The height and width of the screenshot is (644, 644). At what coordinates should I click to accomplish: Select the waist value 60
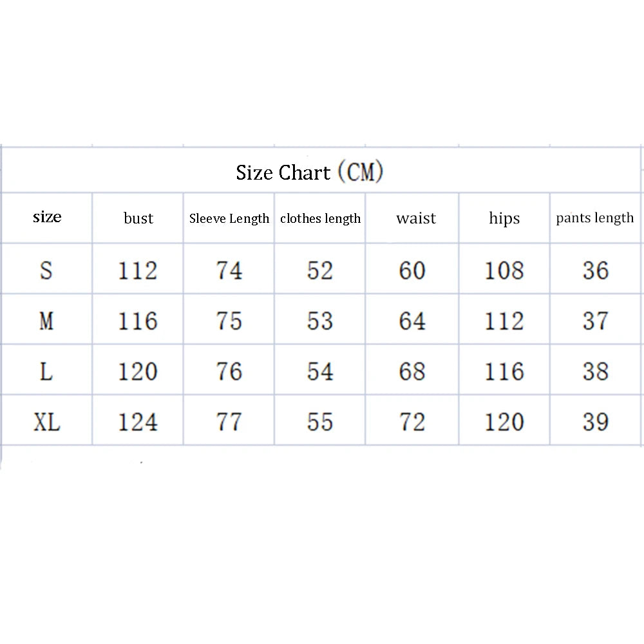[412, 270]
